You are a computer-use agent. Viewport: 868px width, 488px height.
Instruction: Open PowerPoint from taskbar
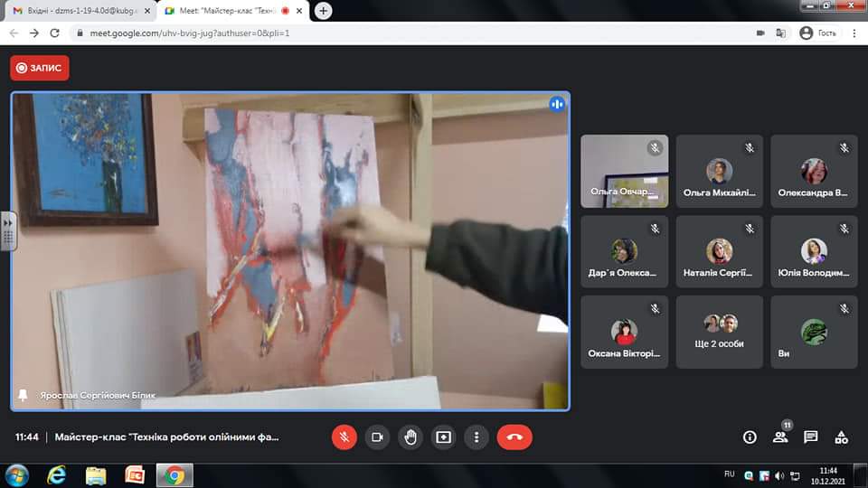point(135,475)
